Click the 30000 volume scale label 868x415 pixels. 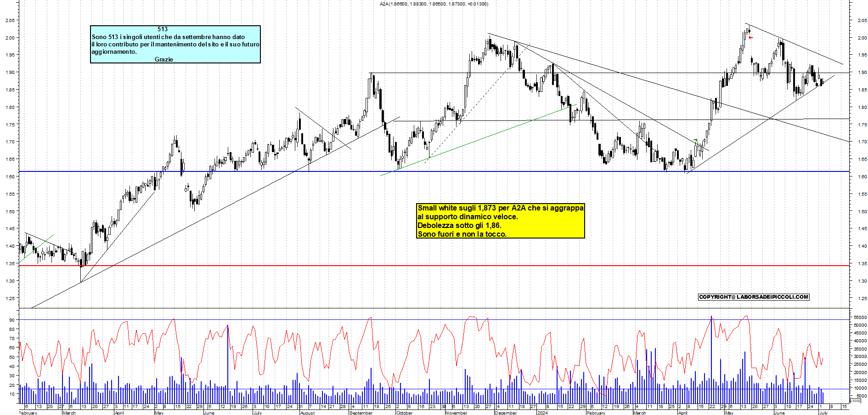[x=860, y=357]
